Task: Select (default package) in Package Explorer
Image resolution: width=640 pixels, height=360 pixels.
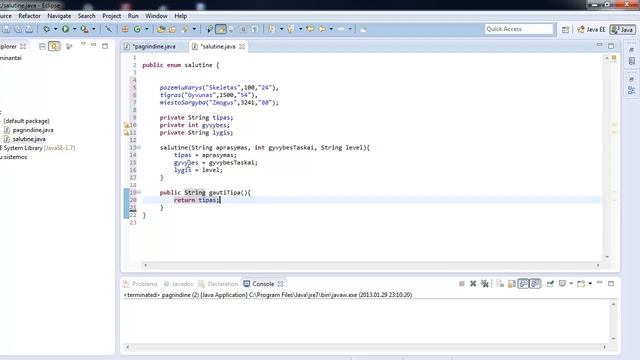Action: tap(27, 121)
